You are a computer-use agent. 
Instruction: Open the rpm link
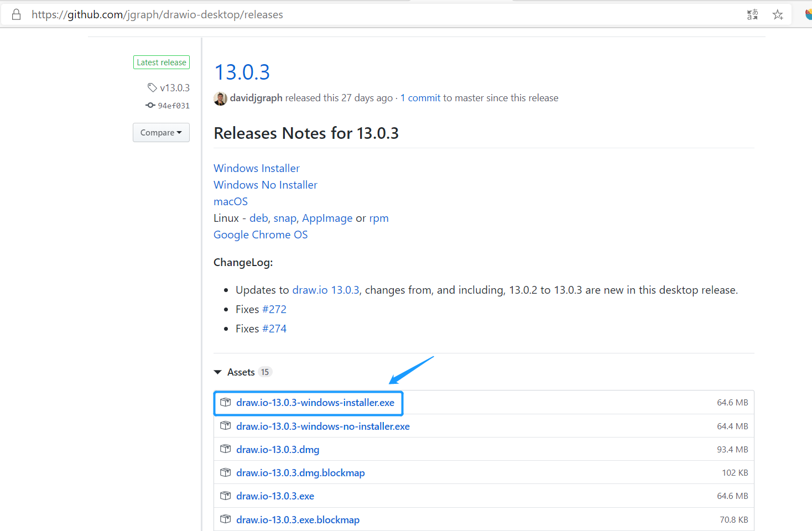click(379, 218)
